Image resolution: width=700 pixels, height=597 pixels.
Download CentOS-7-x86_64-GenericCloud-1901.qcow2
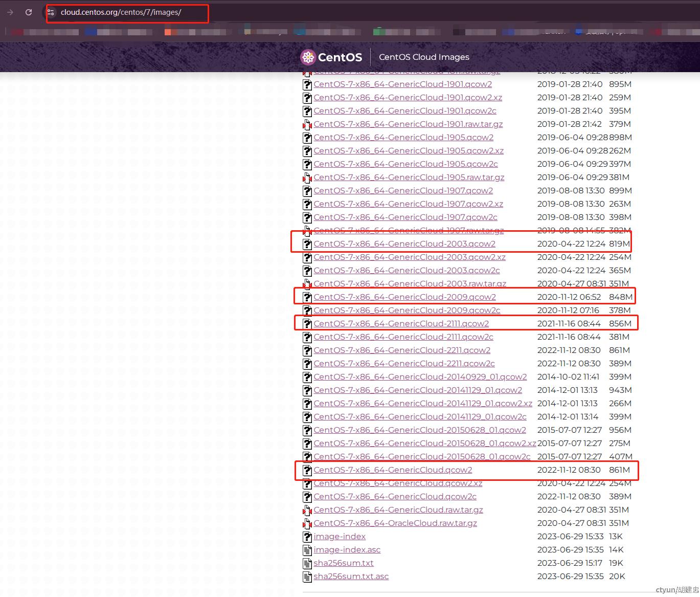click(402, 84)
